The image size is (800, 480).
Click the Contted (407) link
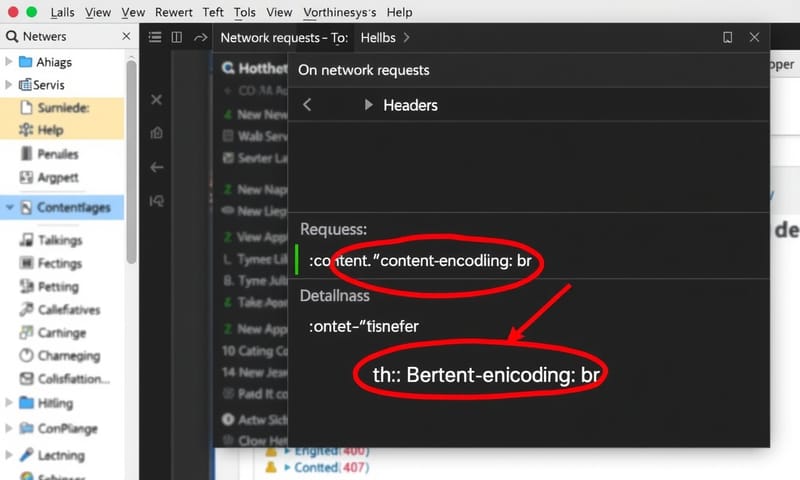pyautogui.click(x=330, y=467)
